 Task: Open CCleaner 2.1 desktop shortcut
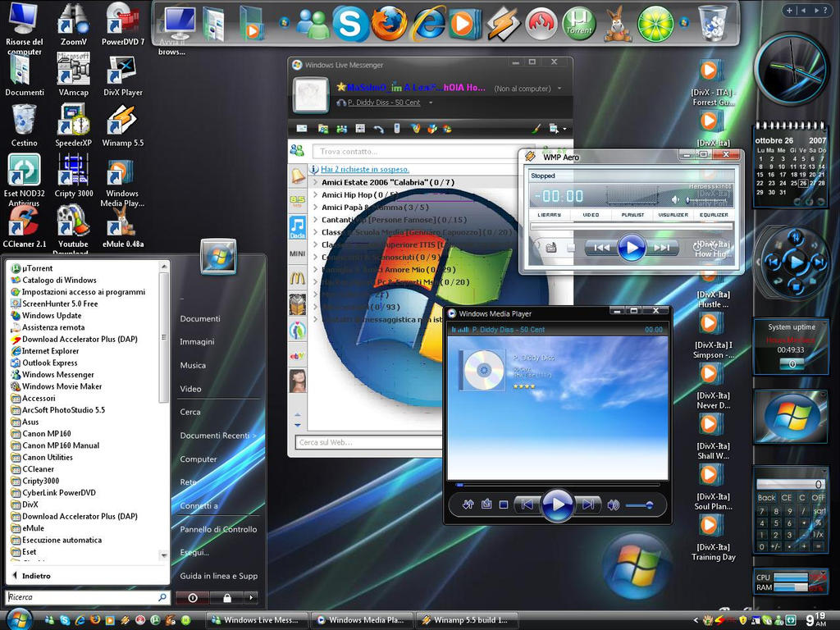tap(24, 226)
